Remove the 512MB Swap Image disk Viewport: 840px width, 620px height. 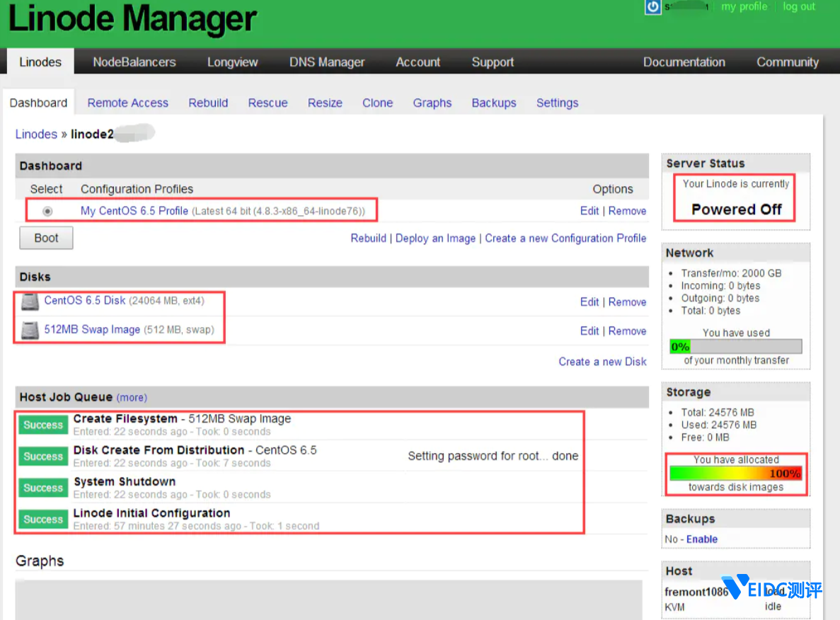(627, 331)
